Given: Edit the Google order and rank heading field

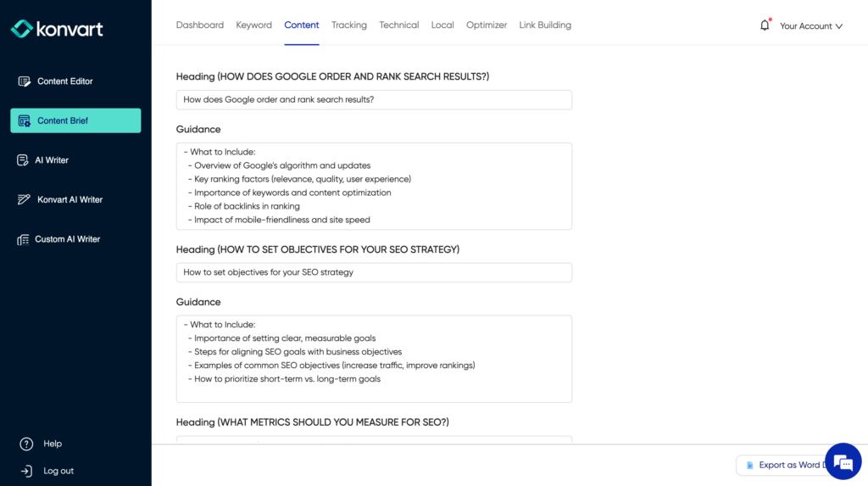Looking at the screenshot, I should (374, 100).
